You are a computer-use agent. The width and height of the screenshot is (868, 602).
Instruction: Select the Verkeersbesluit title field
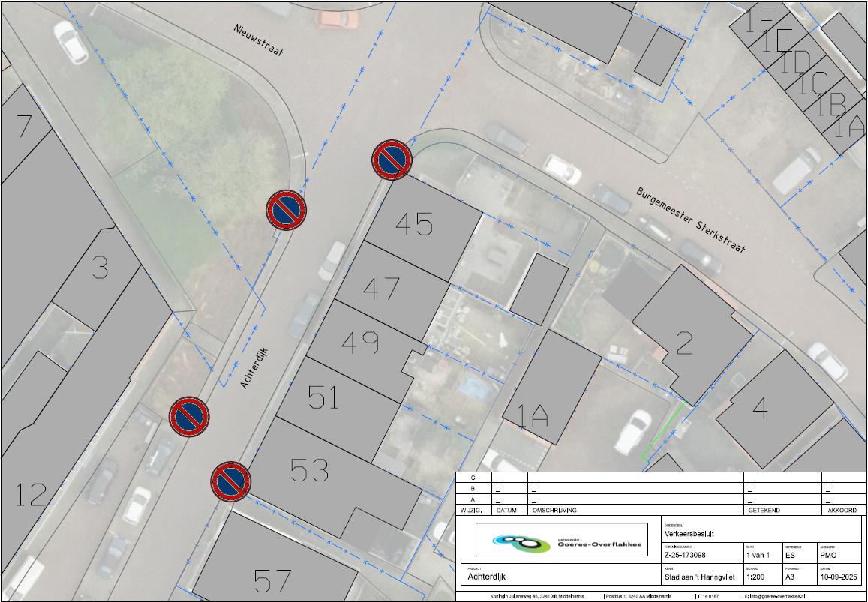click(686, 535)
